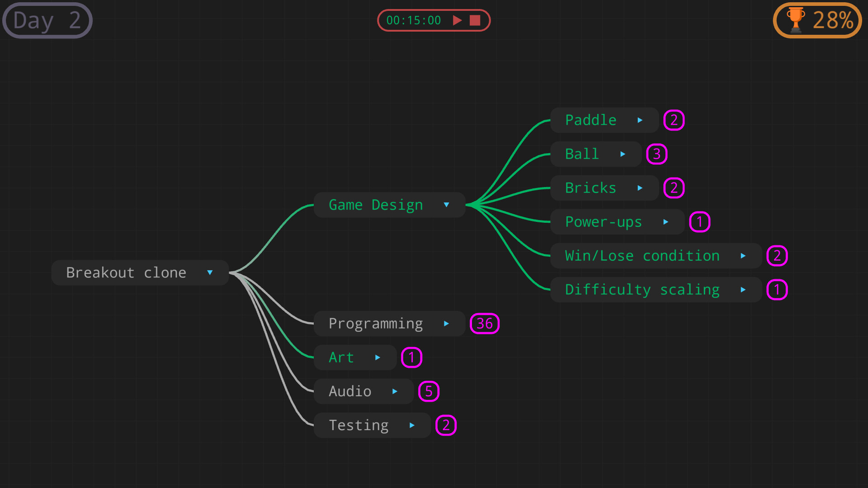This screenshot has width=868, height=488.
Task: Click the '36' task count badge on Programming
Action: [x=485, y=323]
